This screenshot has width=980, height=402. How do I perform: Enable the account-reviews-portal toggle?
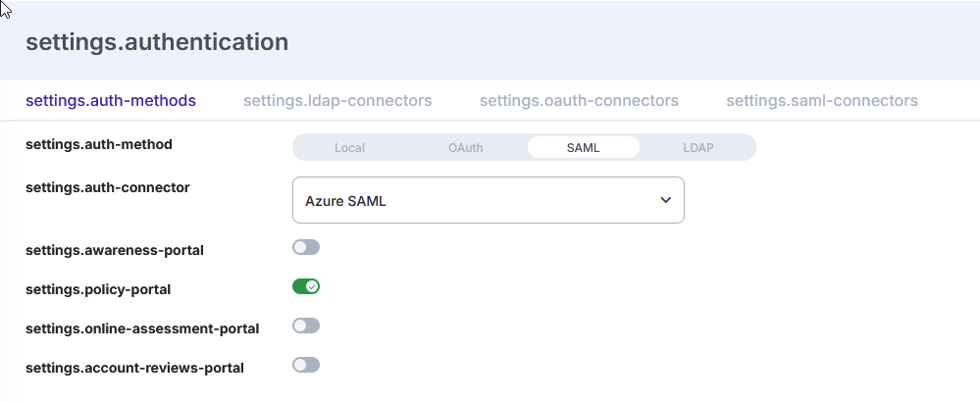tap(306, 365)
